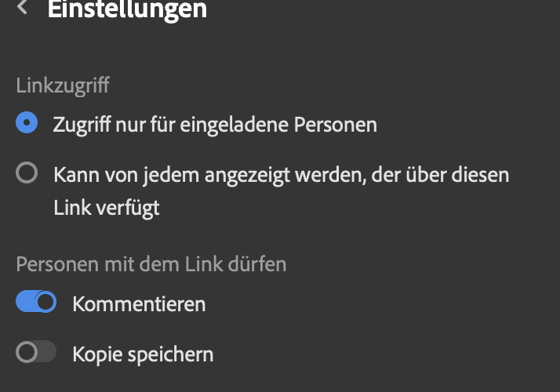Click the Kommentieren label text
Screen dimensions: 560x392
click(x=140, y=304)
